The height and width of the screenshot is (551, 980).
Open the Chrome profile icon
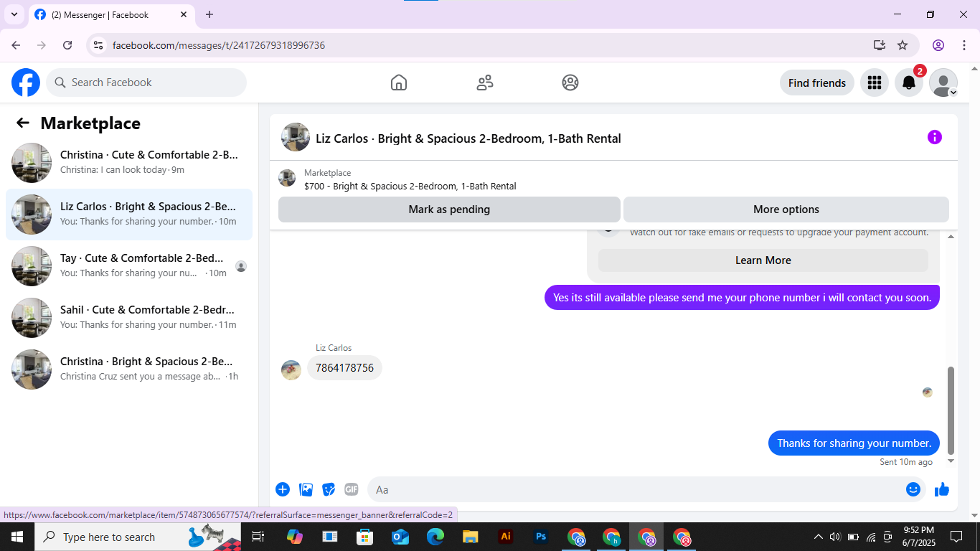(938, 45)
